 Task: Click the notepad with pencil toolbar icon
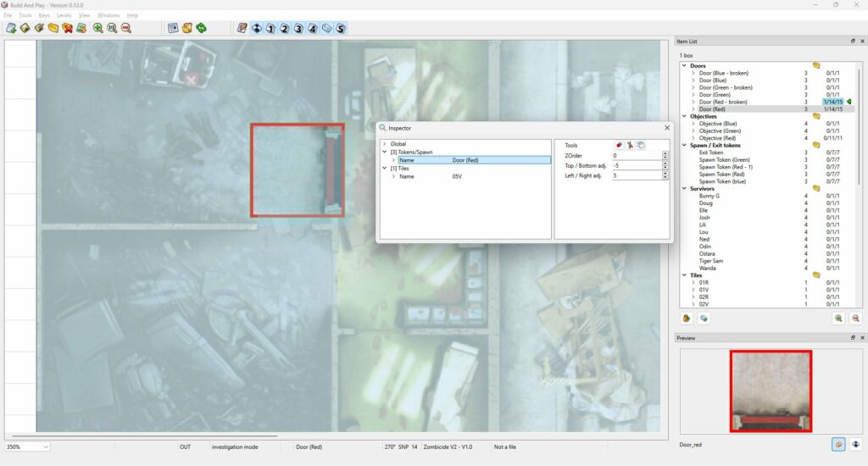[x=242, y=28]
